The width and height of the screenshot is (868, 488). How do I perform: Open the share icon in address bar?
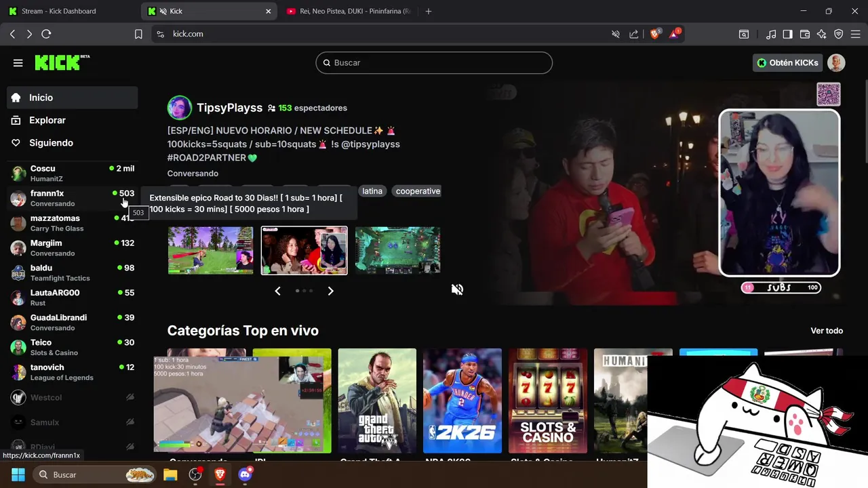634,34
